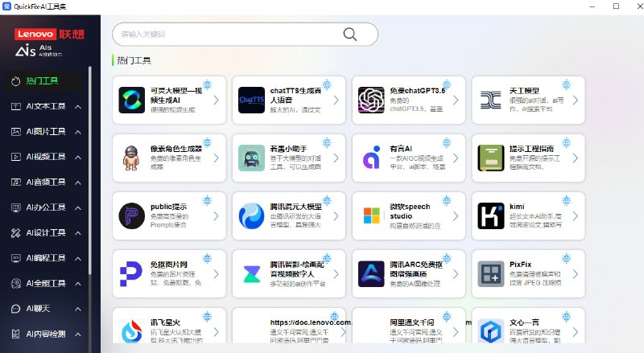Select AI文本工具 category in sidebar
644x353 pixels.
(46, 106)
